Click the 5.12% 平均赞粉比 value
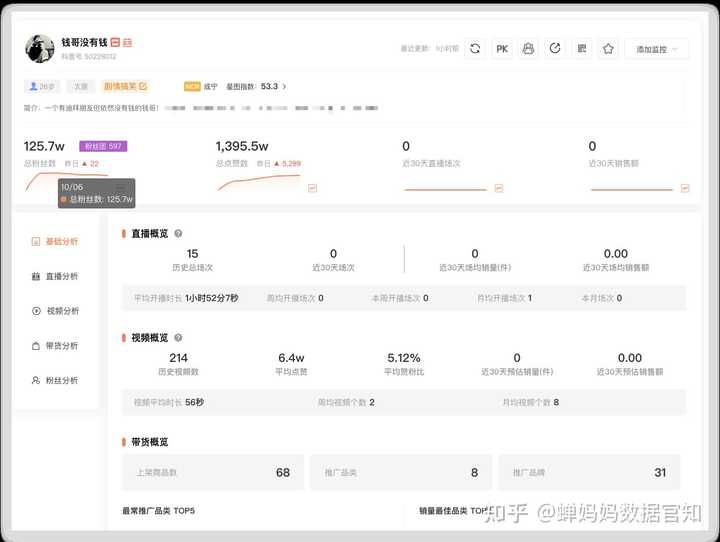Viewport: 720px width, 542px height. 404,358
